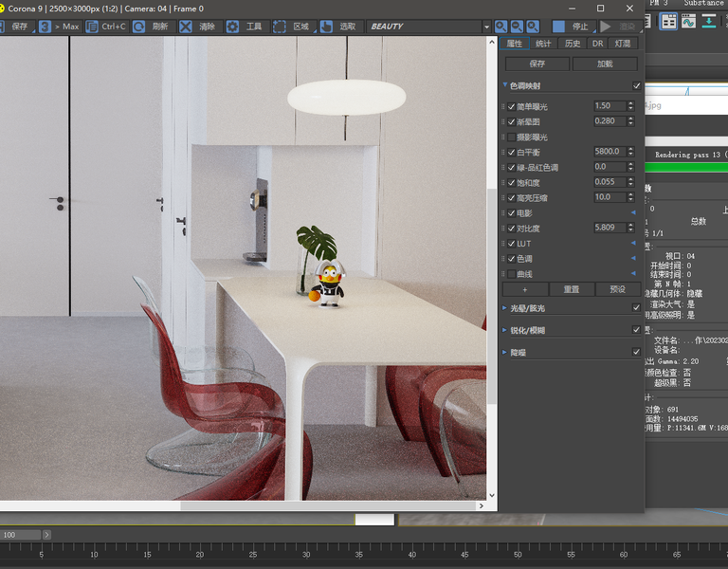This screenshot has height=569, width=728.
Task: Switch to the 统计 tab
Action: [x=543, y=44]
